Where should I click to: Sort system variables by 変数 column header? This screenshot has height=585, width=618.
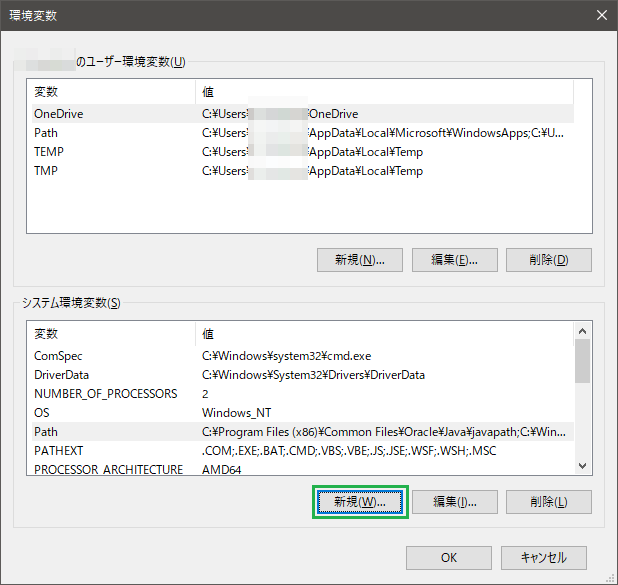pyautogui.click(x=110, y=334)
